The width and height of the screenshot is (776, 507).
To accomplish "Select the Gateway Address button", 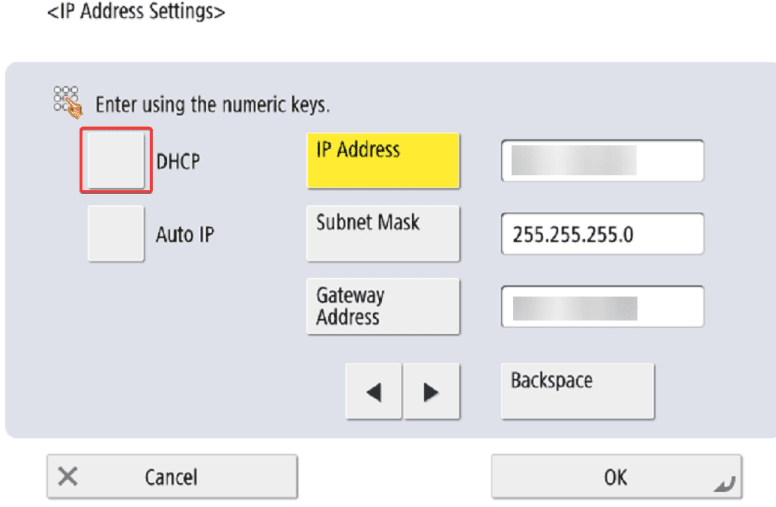I will click(x=382, y=306).
